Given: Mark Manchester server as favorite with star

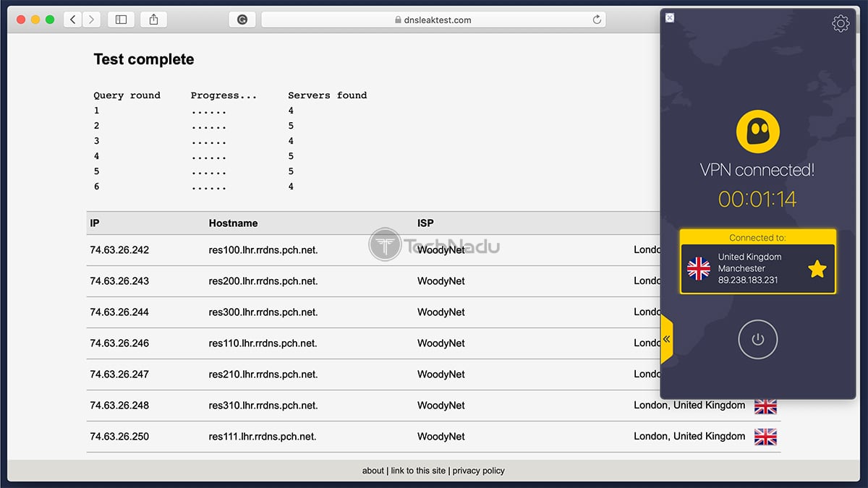Looking at the screenshot, I should click(x=817, y=269).
